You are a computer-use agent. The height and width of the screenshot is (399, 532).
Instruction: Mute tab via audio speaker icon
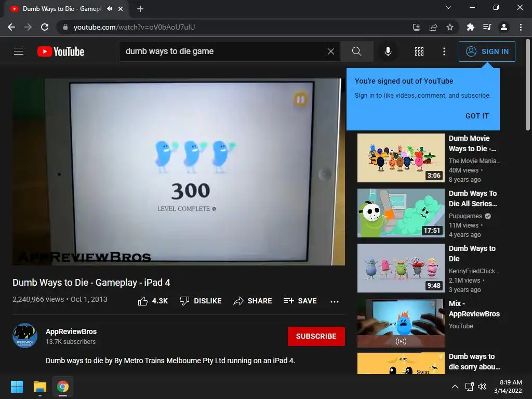tap(109, 9)
